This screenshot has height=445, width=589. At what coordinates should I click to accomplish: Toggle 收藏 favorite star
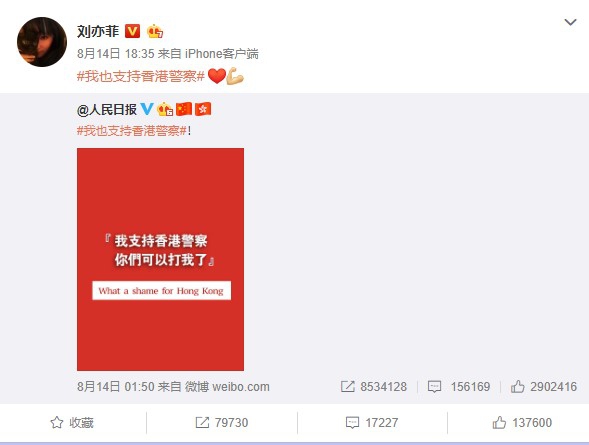click(72, 422)
